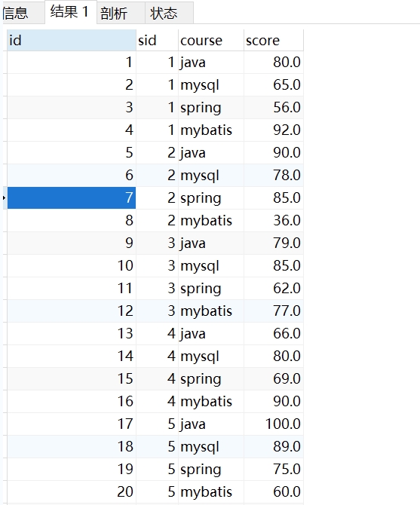Select the course cell in row id 11
Screen dimensions: 420x505
(x=211, y=288)
